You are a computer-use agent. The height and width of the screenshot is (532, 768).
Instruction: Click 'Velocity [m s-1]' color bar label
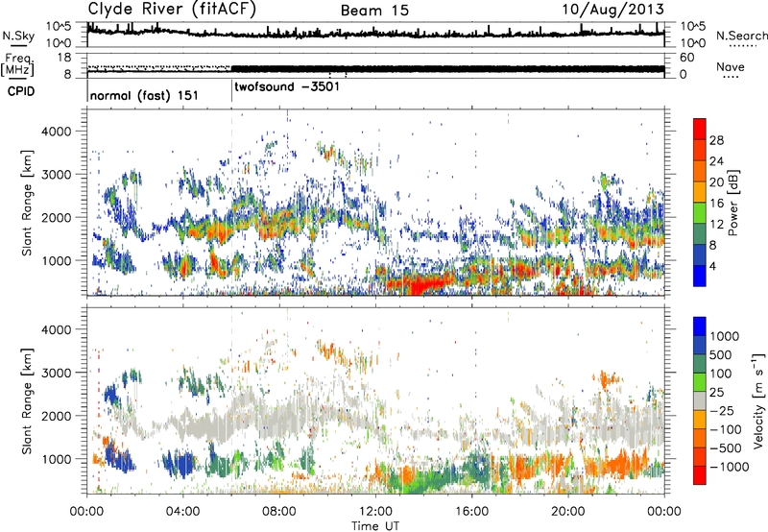point(758,399)
